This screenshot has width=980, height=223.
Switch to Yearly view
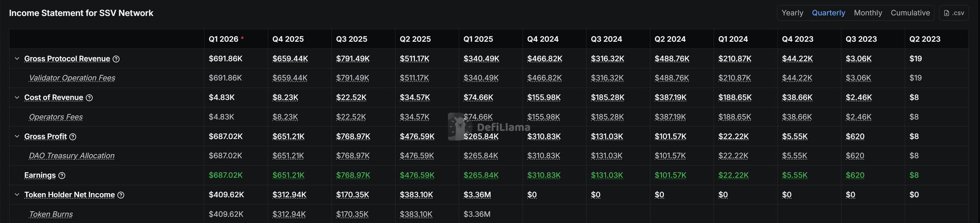click(x=792, y=13)
